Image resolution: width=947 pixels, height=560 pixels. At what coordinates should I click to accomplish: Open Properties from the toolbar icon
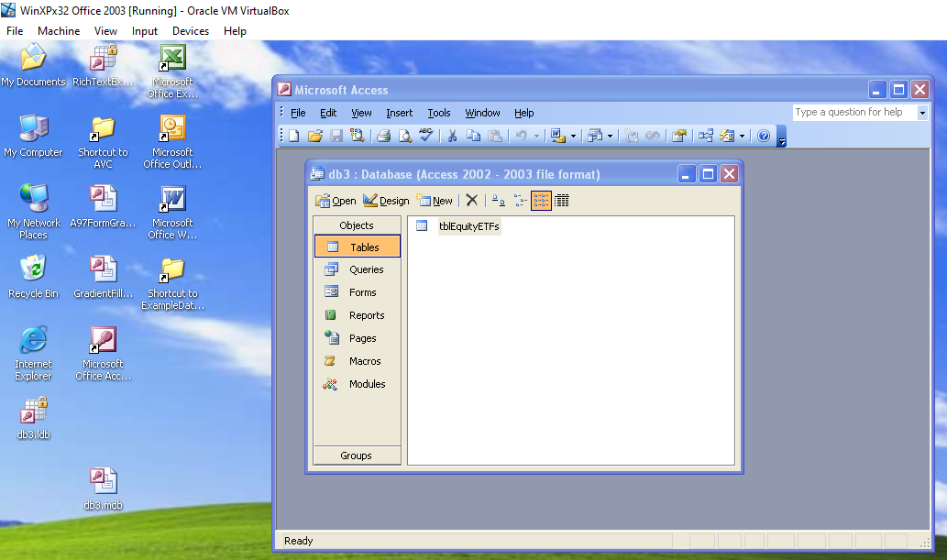coord(678,136)
